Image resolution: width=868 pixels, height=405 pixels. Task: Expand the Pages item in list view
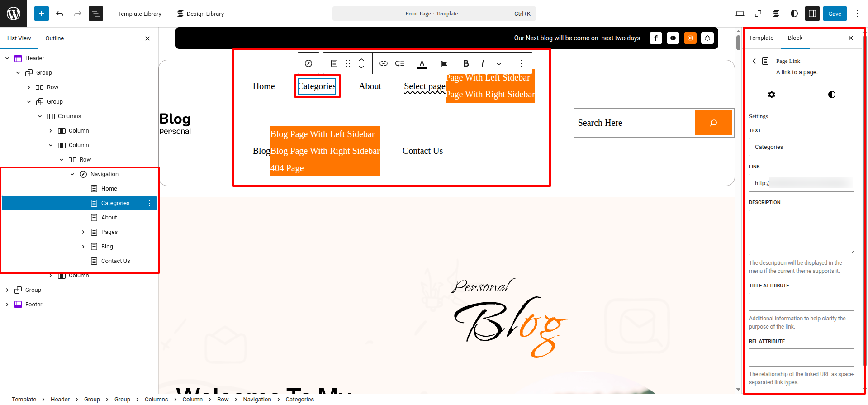click(83, 232)
